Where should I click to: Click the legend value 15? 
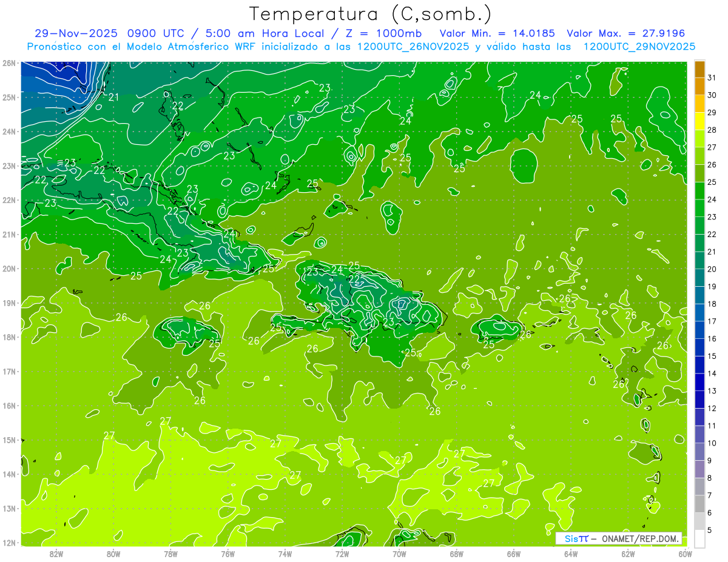tap(712, 356)
